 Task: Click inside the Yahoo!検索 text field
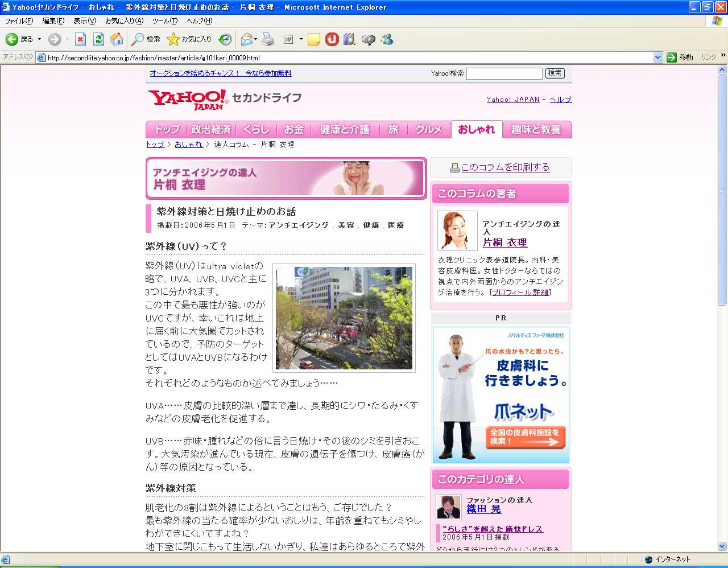point(504,73)
